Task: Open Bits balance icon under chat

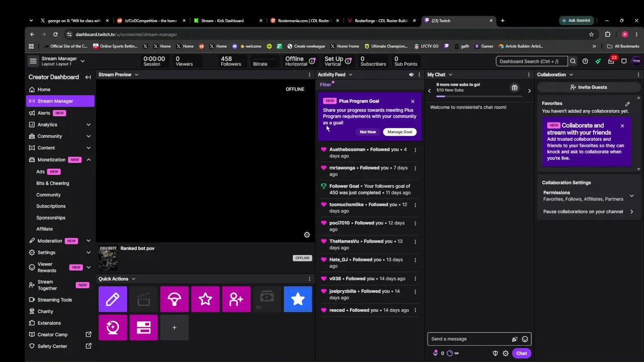Action: point(435,353)
